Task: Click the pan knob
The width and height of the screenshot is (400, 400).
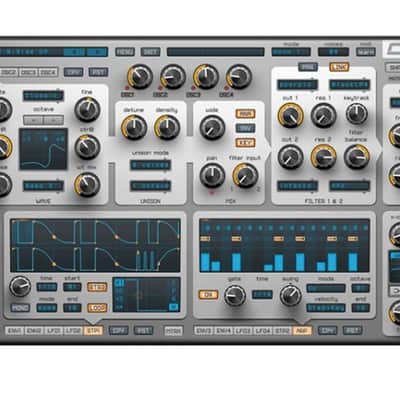Action: tap(212, 175)
